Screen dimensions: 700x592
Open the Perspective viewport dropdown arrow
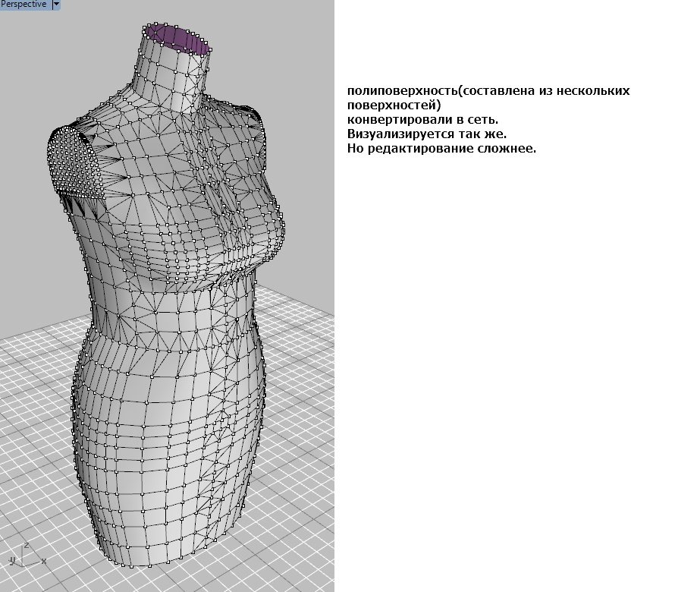pyautogui.click(x=56, y=4)
